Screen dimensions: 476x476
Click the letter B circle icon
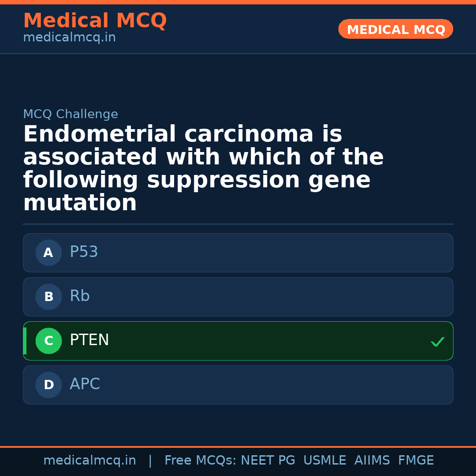tap(48, 297)
